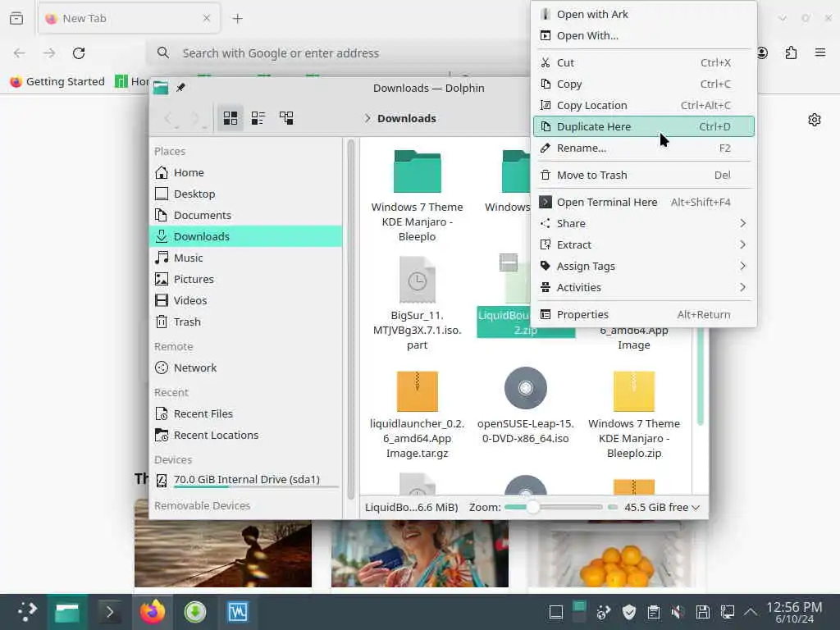Open Firefox extensions puzzle icon
840x630 pixels.
click(791, 53)
